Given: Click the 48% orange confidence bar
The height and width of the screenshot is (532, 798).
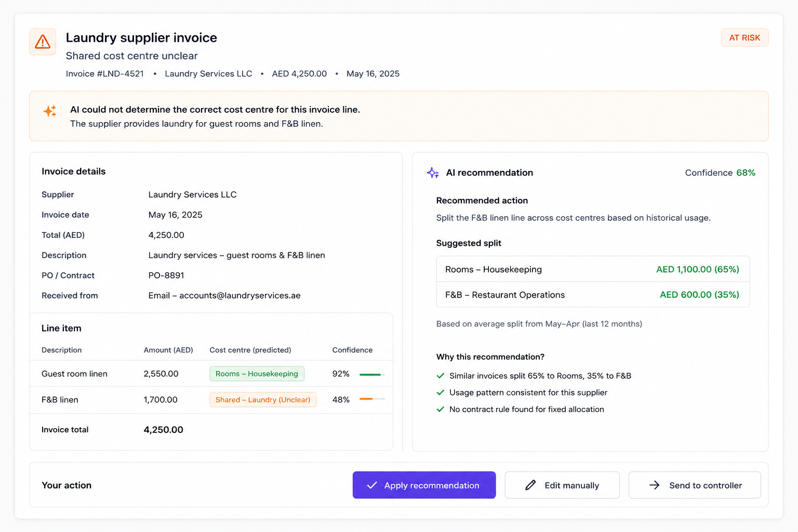Looking at the screenshot, I should coord(372,399).
